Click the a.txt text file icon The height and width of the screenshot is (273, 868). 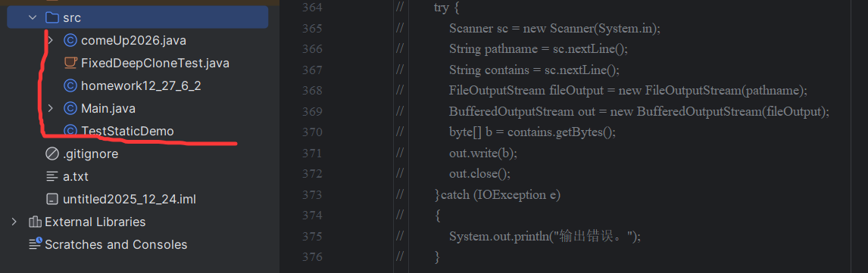(x=52, y=176)
